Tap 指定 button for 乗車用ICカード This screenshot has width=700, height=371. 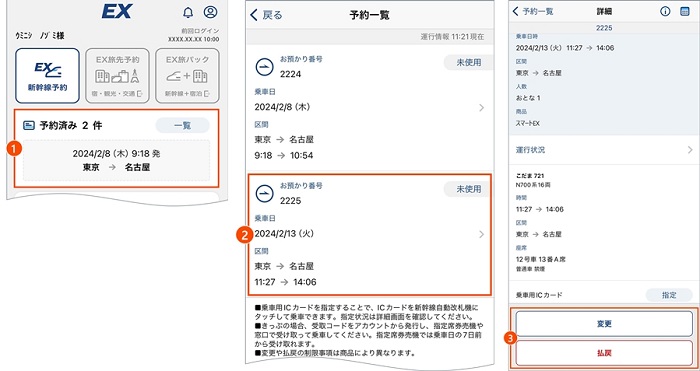[669, 295]
